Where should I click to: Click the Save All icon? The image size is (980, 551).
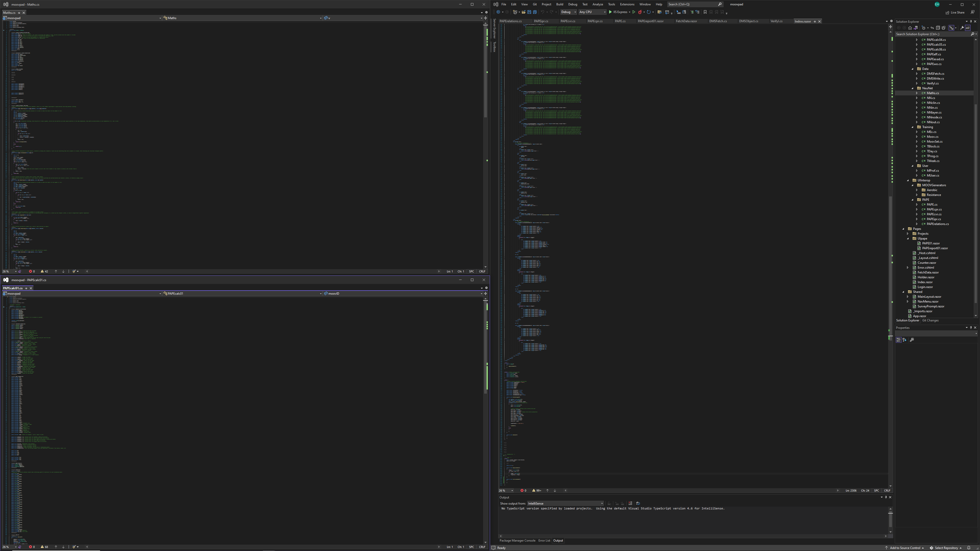pos(535,12)
